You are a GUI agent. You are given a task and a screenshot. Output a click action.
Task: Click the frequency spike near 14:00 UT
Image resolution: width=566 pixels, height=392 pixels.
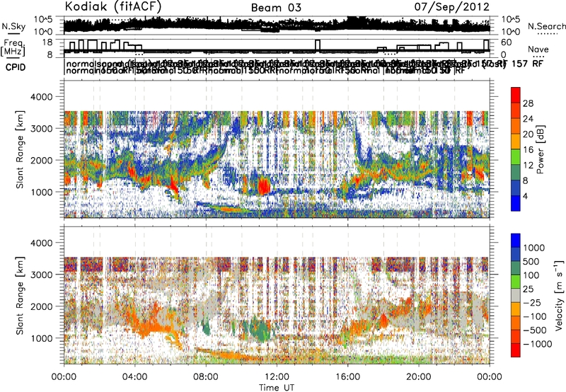click(x=317, y=45)
